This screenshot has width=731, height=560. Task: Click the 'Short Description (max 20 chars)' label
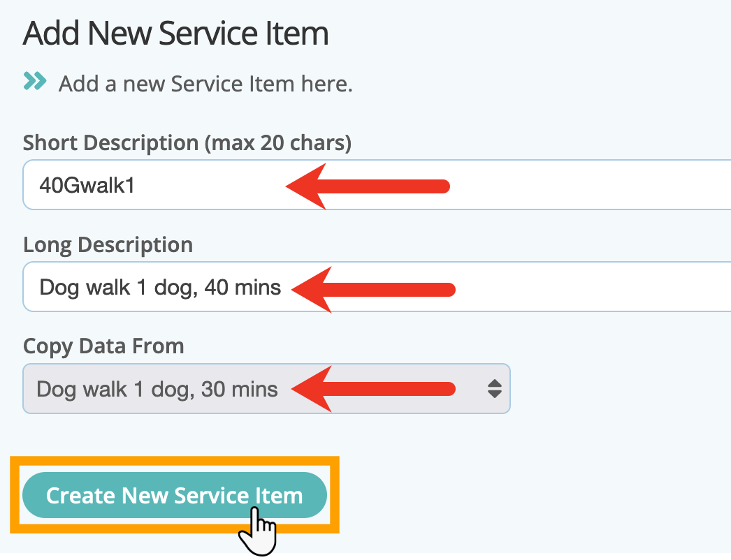[x=187, y=142]
